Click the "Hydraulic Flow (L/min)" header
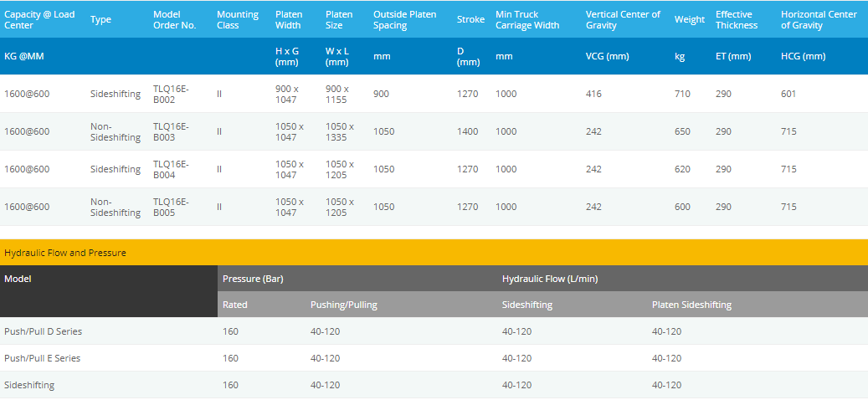868x400 pixels. pyautogui.click(x=550, y=279)
